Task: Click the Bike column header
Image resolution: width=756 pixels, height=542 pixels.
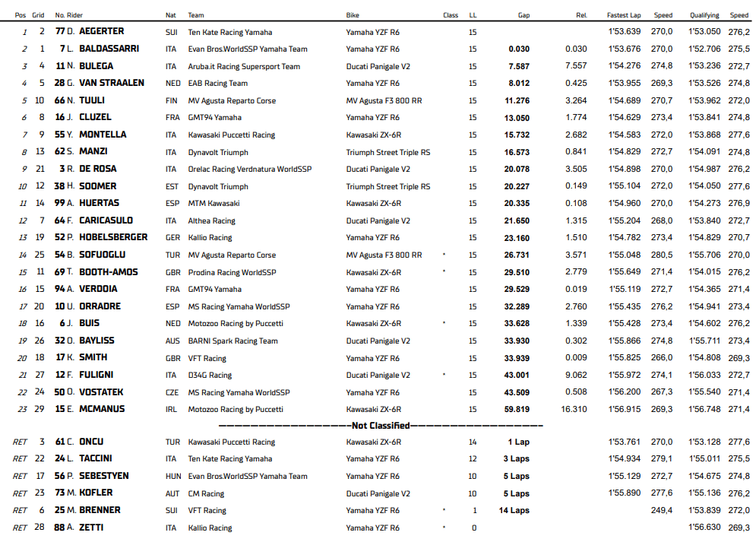Action: (x=353, y=14)
